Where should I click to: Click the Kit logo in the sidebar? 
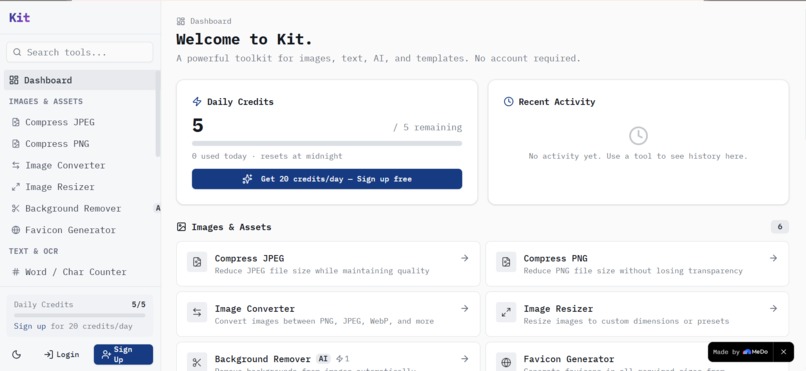click(20, 17)
